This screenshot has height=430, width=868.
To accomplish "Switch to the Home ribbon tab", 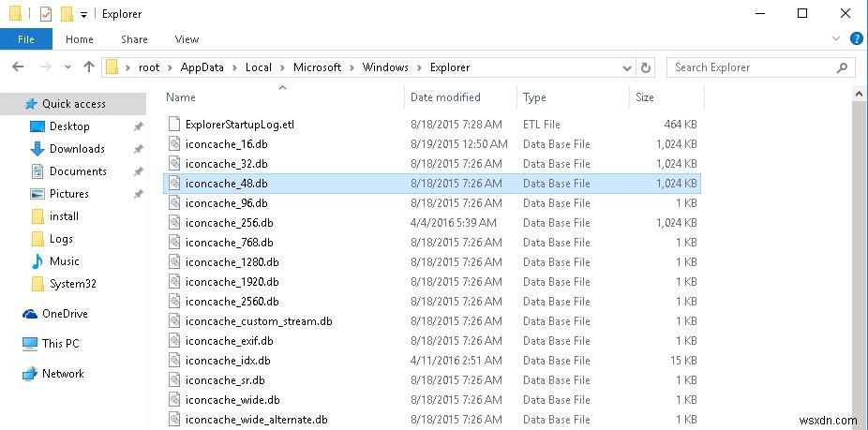I will tap(79, 39).
